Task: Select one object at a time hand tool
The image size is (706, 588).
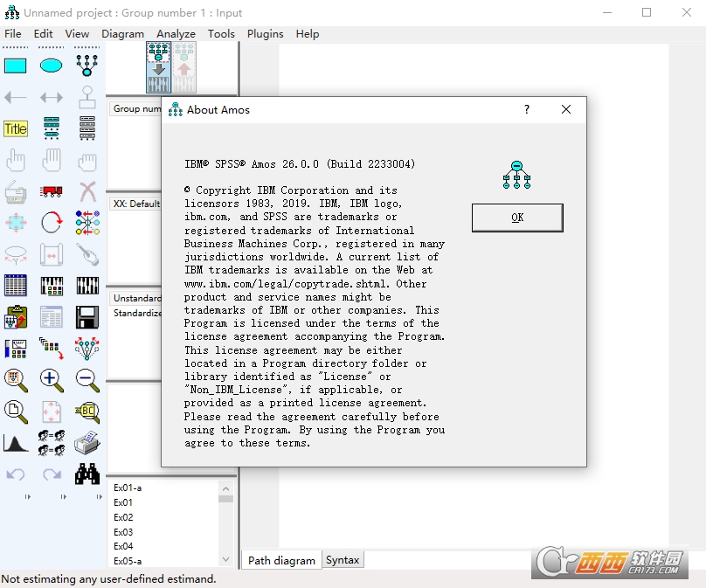Action: [x=16, y=160]
